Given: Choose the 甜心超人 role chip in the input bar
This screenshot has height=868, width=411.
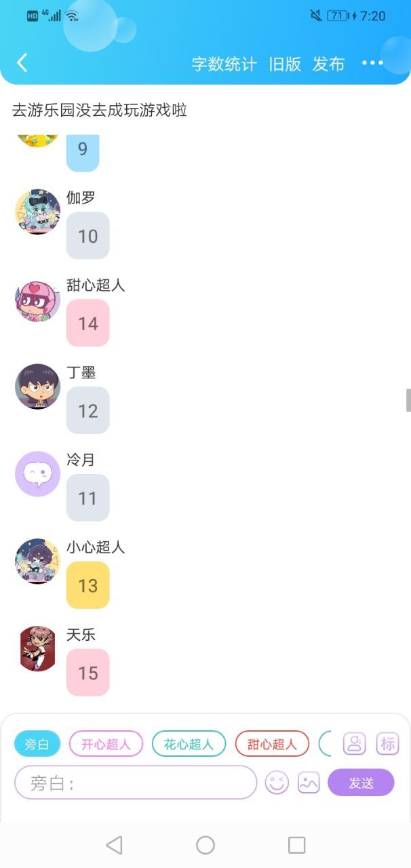Looking at the screenshot, I should pos(272,744).
